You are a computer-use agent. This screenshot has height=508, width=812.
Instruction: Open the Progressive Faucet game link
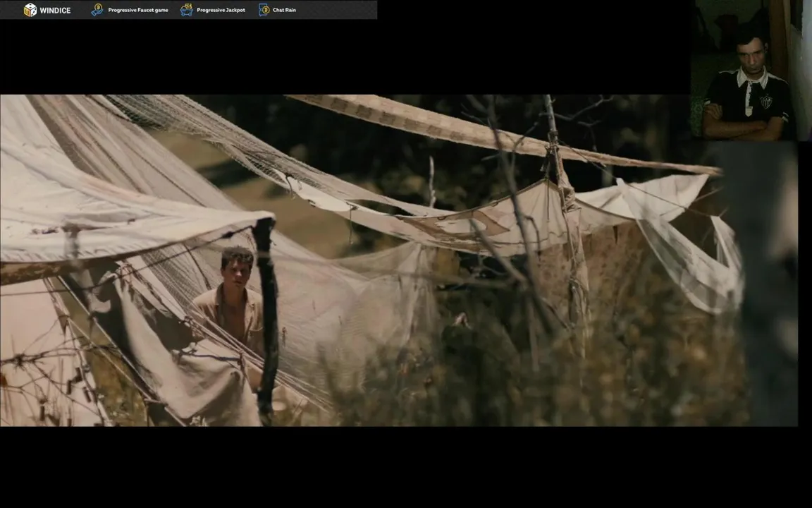[137, 10]
